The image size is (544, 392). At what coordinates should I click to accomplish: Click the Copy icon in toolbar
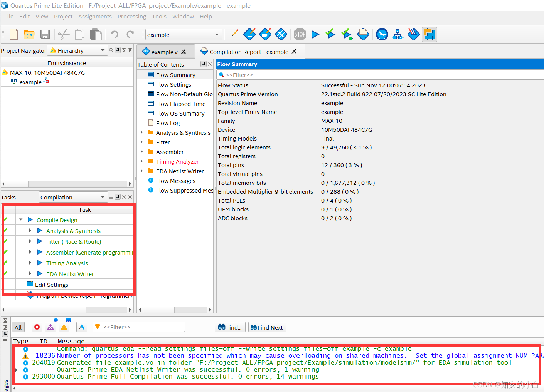click(79, 34)
